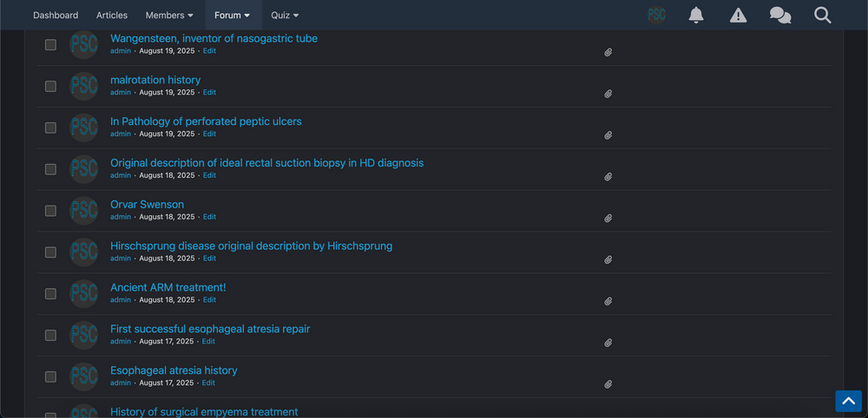Open the Articles nav item
868x418 pixels.
pyautogui.click(x=112, y=15)
